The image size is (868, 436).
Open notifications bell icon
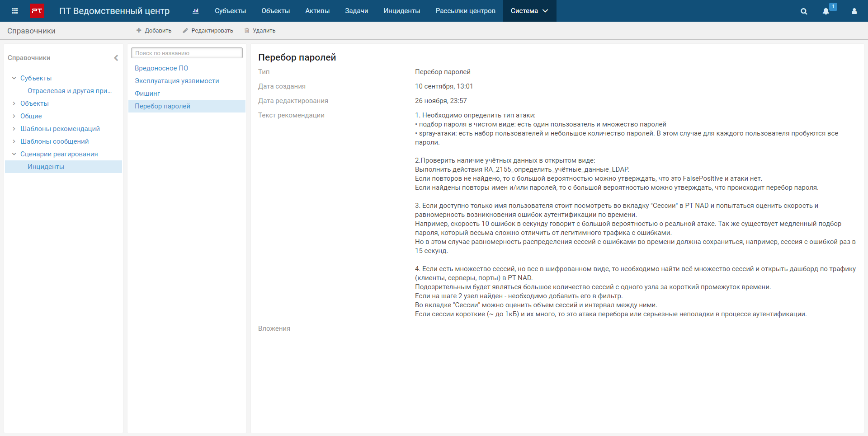[x=826, y=11]
